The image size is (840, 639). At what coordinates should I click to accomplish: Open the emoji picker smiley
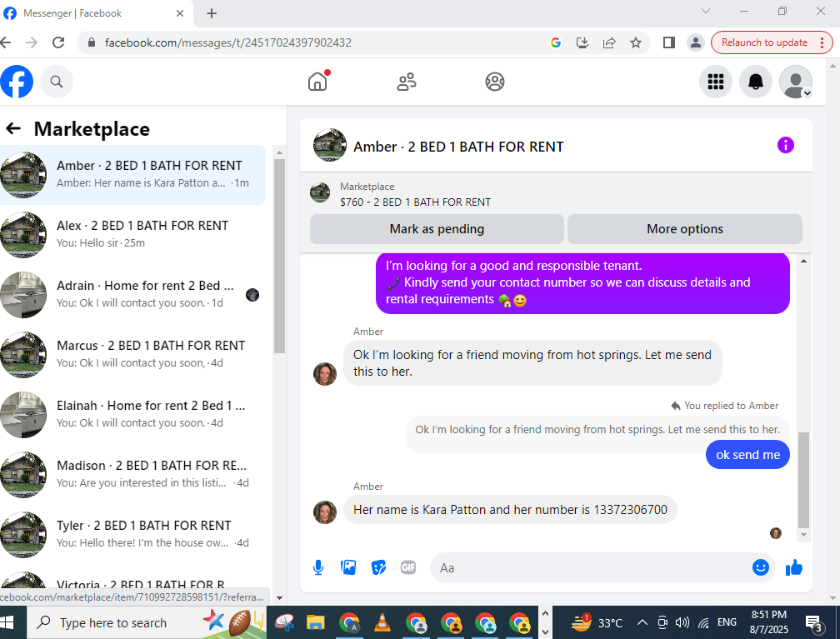(760, 567)
